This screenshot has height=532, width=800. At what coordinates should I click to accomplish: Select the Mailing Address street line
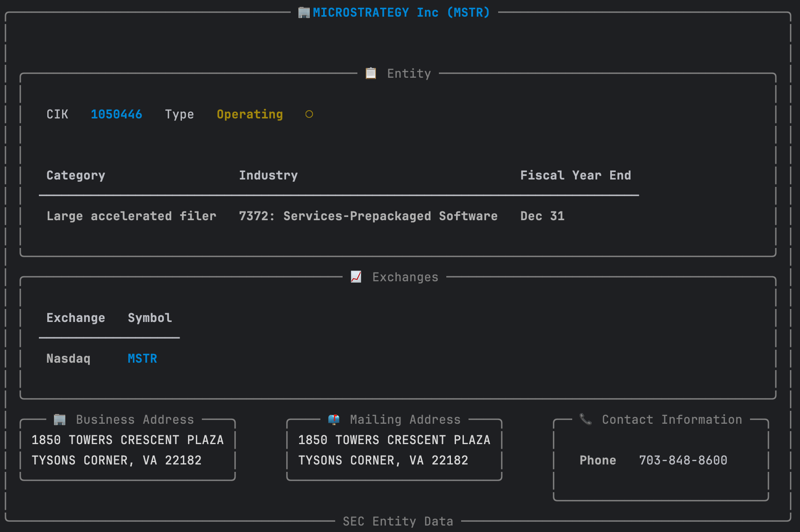coord(394,440)
